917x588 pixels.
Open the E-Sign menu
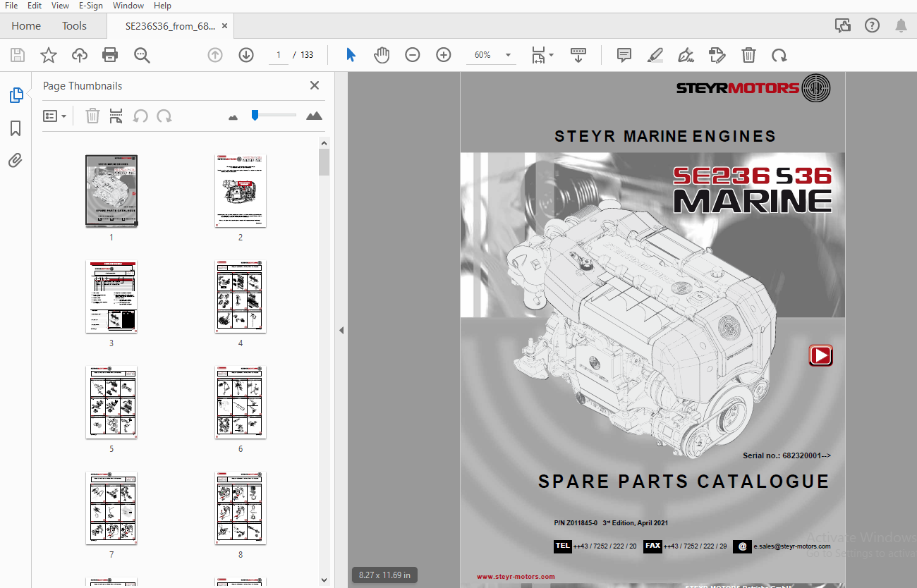point(90,6)
